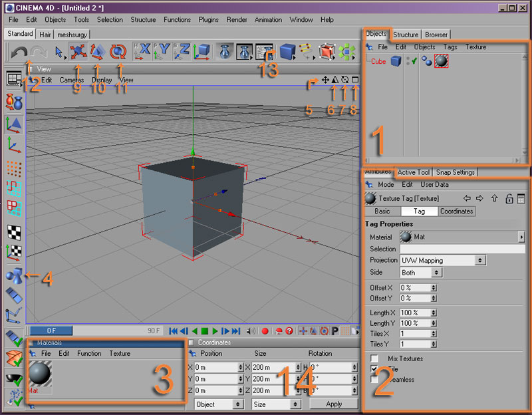Select the Model tool
532x415 pixels.
(14, 124)
